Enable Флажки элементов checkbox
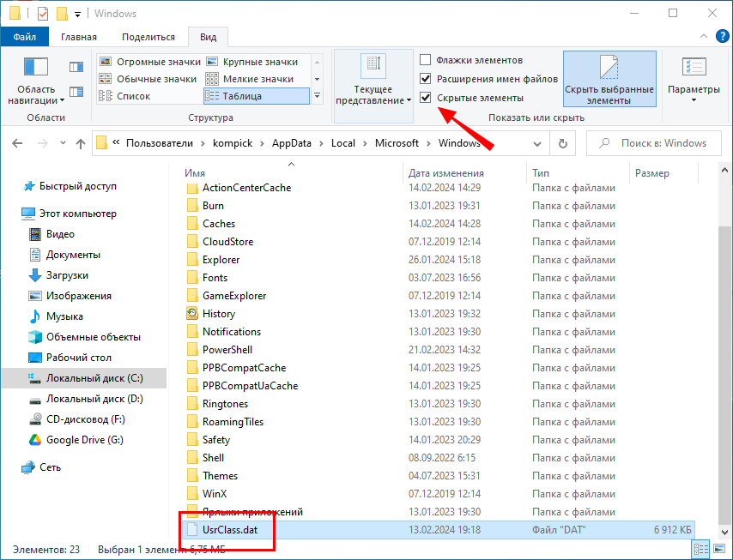Screen dimensions: 733x560 point(426,60)
